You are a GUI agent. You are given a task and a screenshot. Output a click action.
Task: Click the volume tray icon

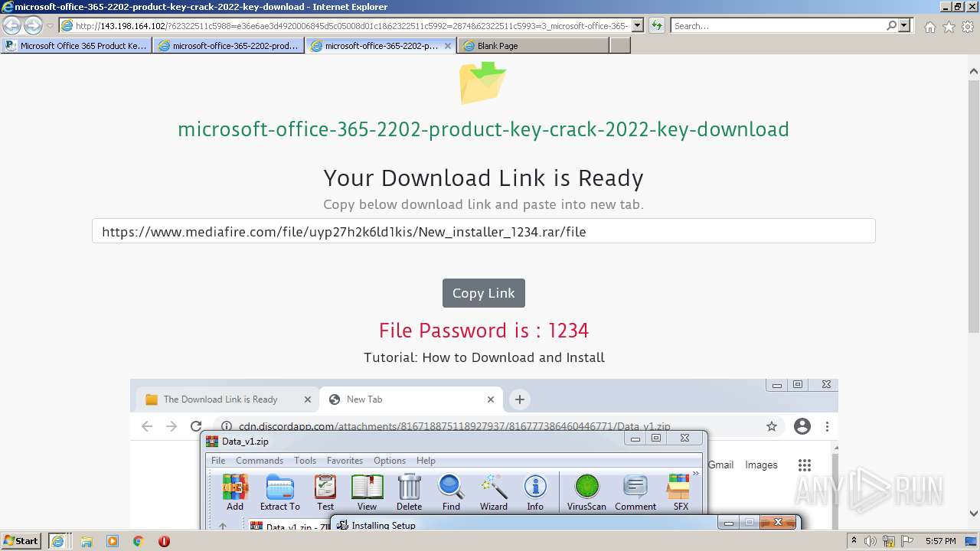pyautogui.click(x=871, y=541)
